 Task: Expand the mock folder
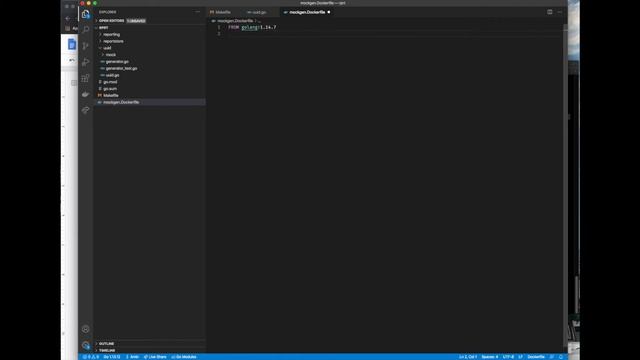click(110, 55)
